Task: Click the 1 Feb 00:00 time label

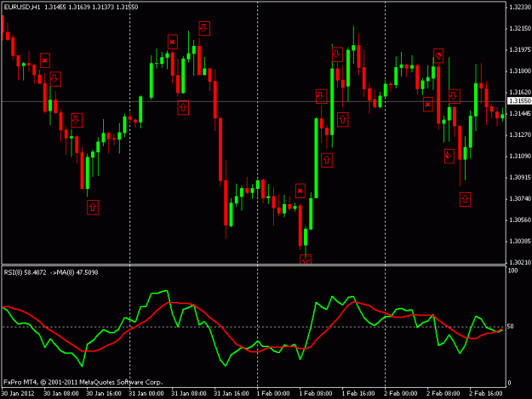Action: coord(273,393)
